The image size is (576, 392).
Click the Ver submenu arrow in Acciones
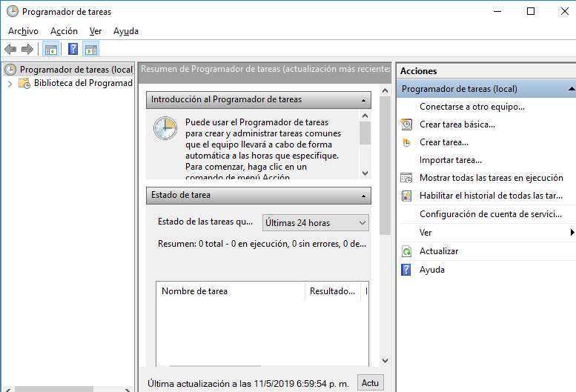pos(572,233)
